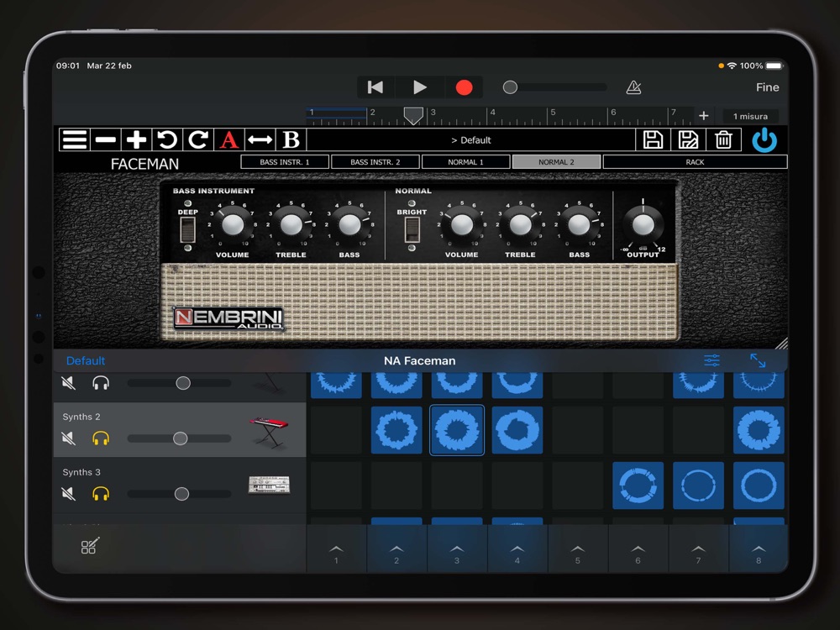Viewport: 840px width, 630px height.
Task: Trigger column 2 with its chevron
Action: click(x=396, y=549)
